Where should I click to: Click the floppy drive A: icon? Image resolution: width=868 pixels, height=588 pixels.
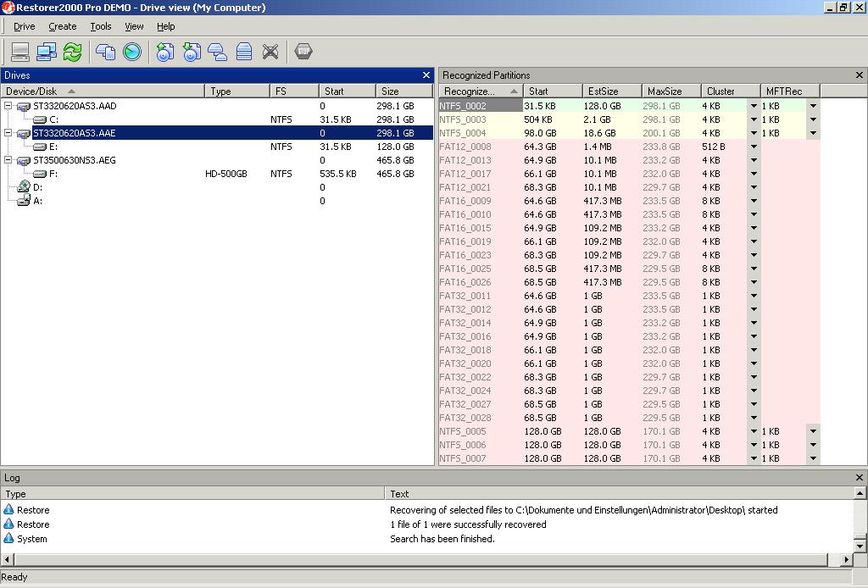[x=23, y=201]
